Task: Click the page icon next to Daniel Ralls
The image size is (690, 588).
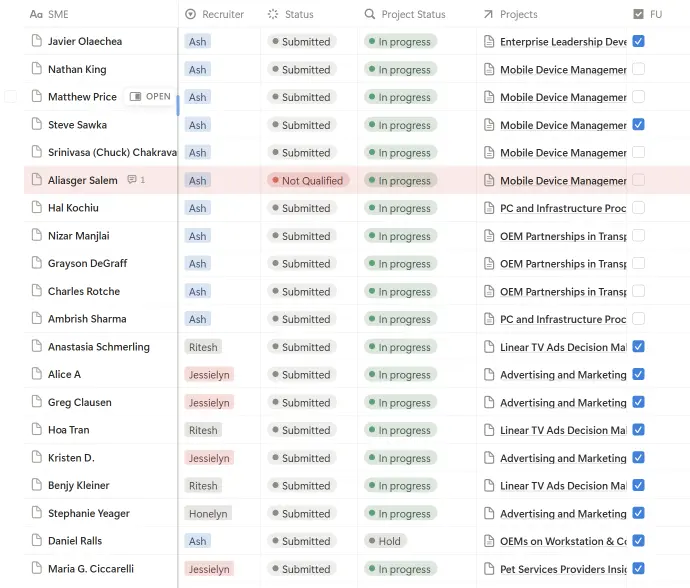Action: pyautogui.click(x=37, y=541)
